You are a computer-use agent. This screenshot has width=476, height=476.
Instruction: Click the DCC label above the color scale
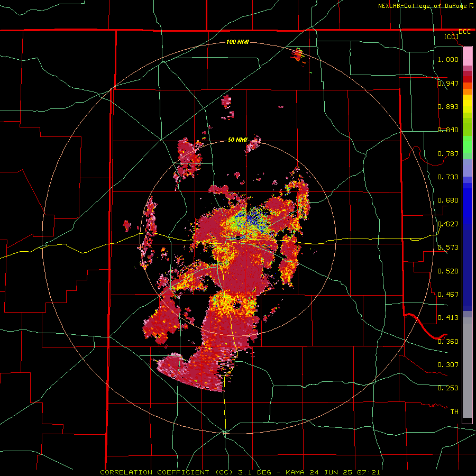click(x=464, y=32)
